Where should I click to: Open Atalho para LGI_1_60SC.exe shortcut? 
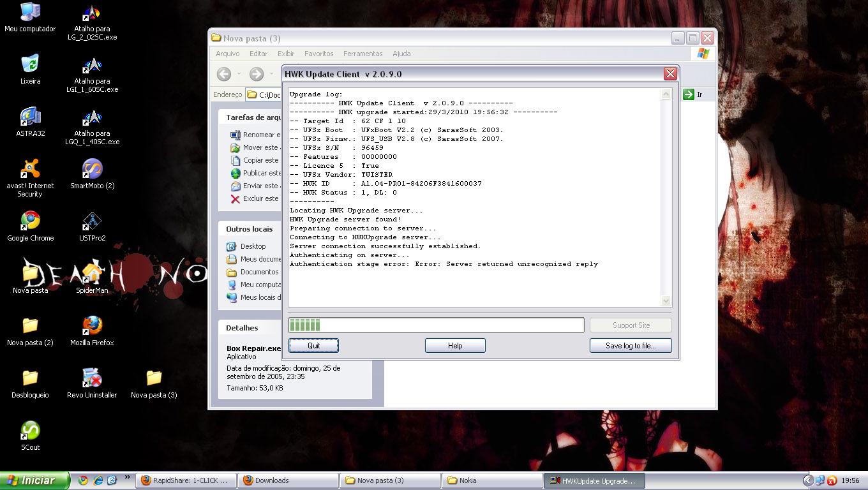click(x=93, y=74)
